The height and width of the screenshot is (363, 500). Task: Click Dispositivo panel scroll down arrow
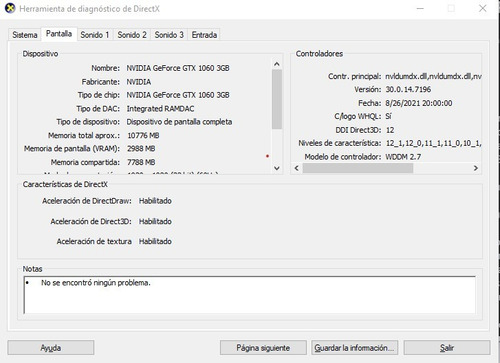click(277, 168)
